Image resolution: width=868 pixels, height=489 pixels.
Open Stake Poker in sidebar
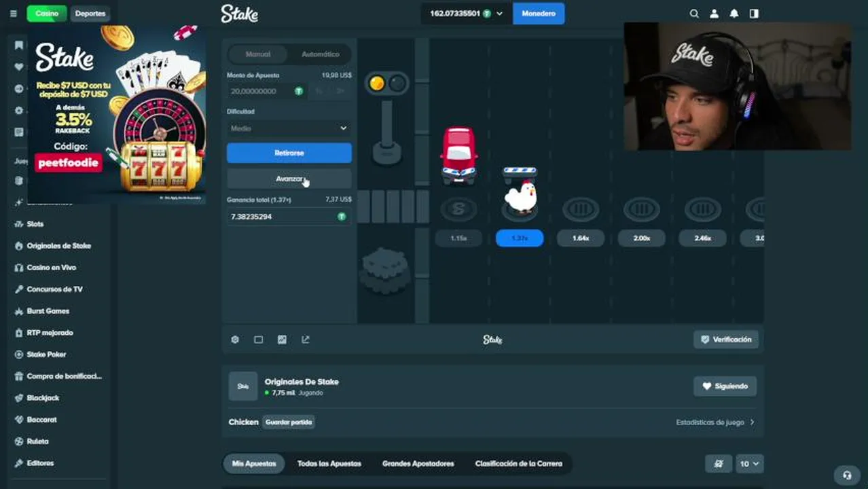(x=46, y=355)
